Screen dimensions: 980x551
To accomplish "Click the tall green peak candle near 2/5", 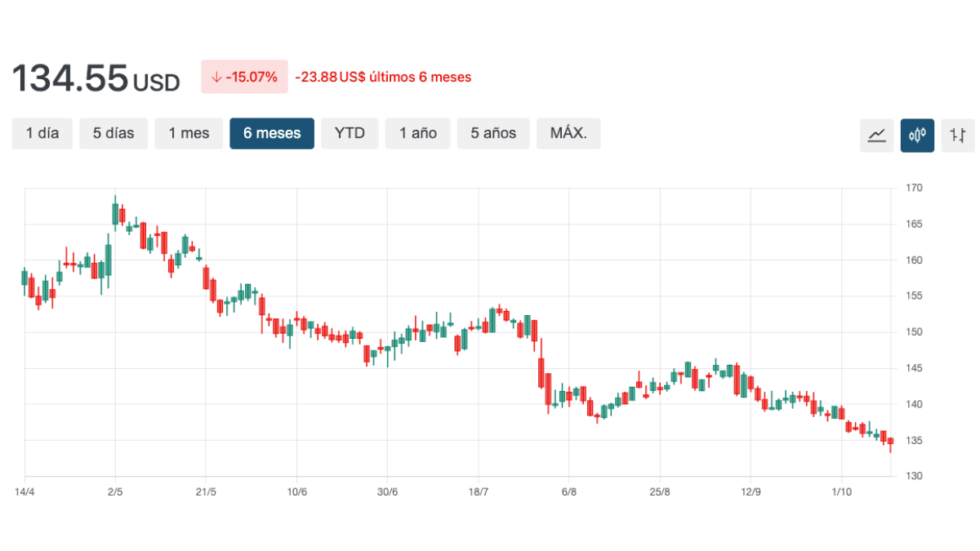I will pyautogui.click(x=115, y=214).
